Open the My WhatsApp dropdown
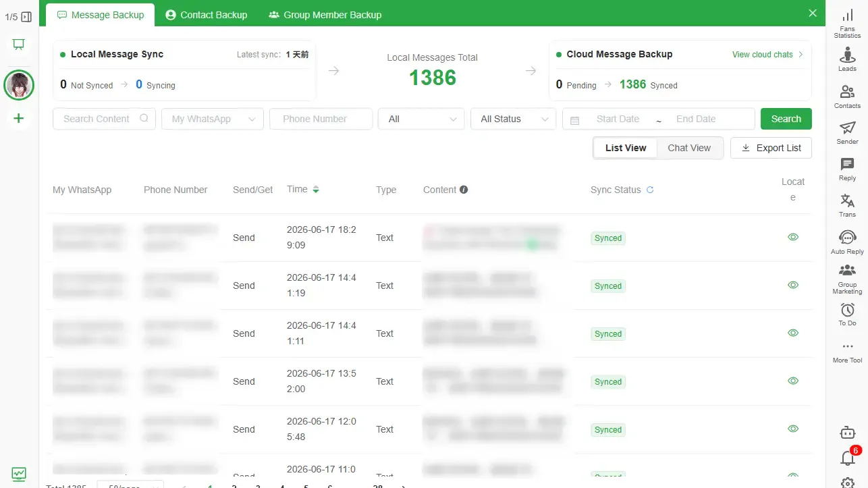The height and width of the screenshot is (488, 868). click(213, 119)
